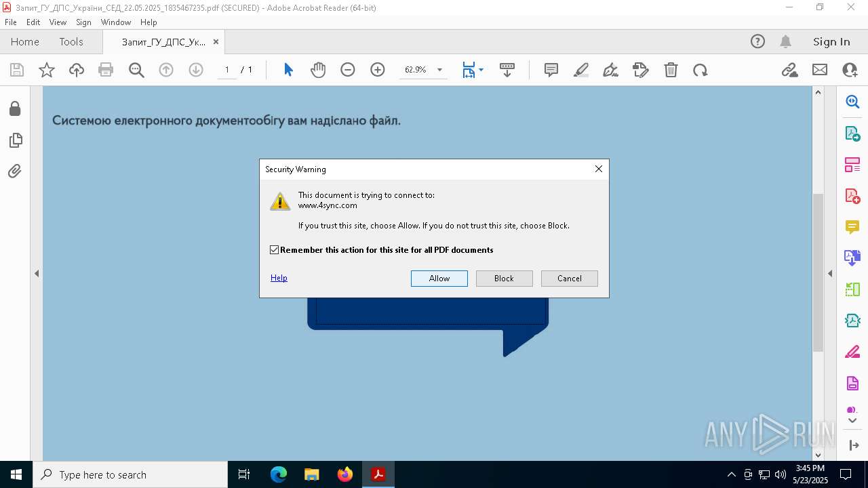This screenshot has height=488, width=868.
Task: Select the highlight text pen
Action: 581,70
